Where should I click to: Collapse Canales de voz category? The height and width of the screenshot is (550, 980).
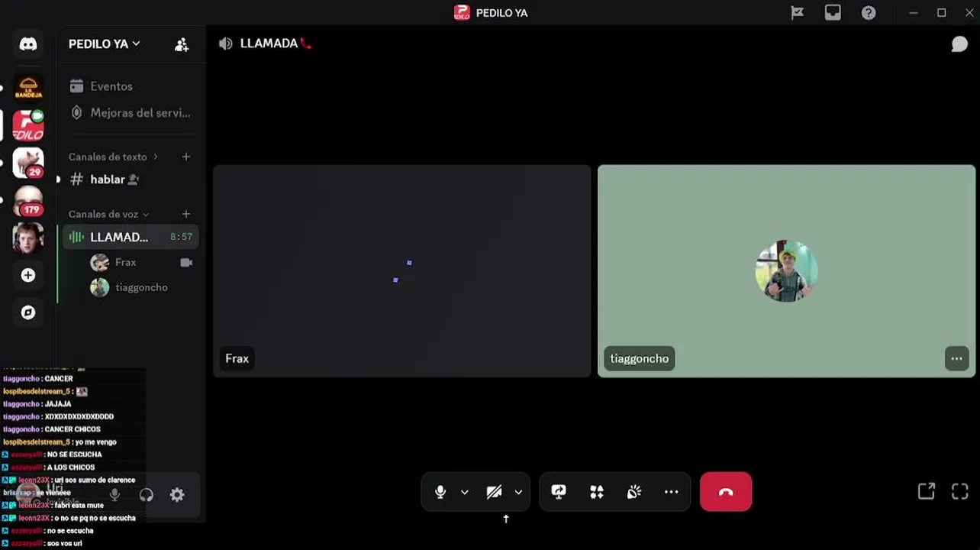109,214
